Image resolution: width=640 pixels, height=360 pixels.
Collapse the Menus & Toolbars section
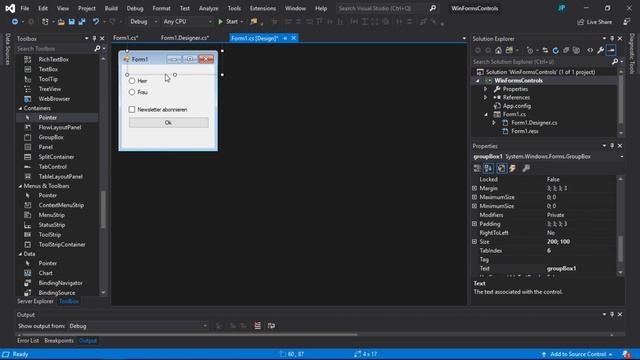20,186
